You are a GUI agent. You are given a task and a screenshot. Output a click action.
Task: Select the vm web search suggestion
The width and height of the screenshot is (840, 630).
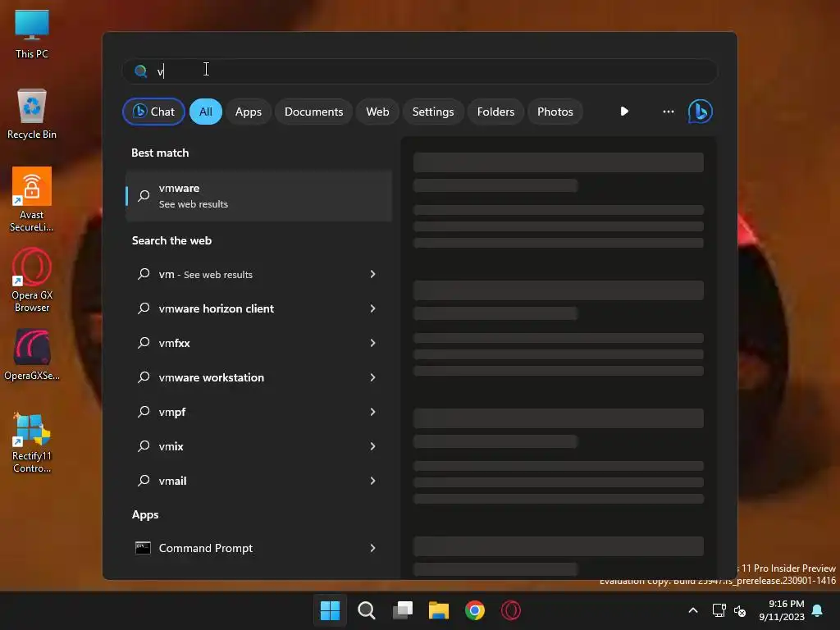[x=258, y=274]
